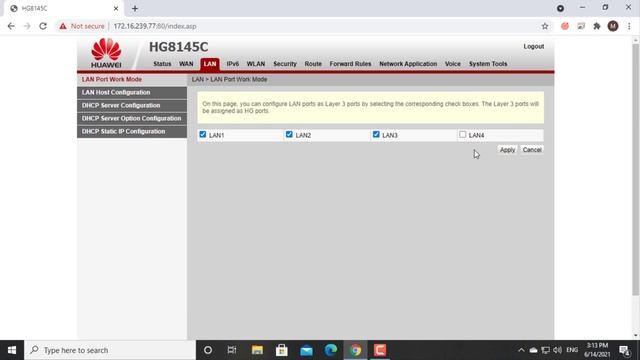
Task: Open Network Application tab
Action: pyautogui.click(x=408, y=64)
